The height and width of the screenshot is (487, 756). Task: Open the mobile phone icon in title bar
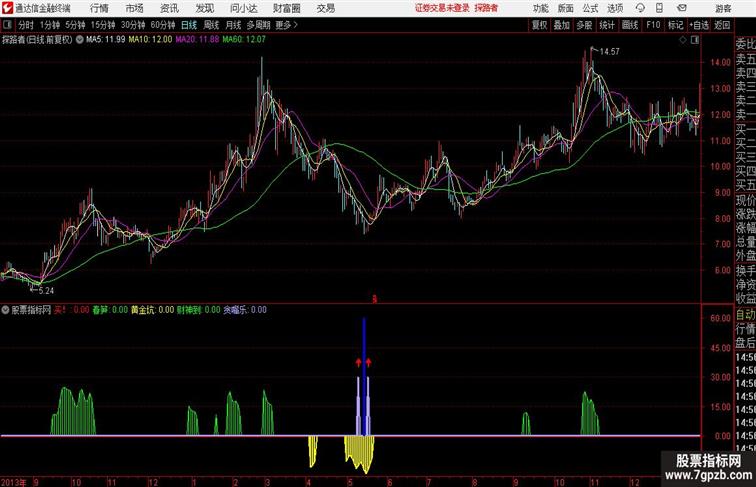point(659,8)
